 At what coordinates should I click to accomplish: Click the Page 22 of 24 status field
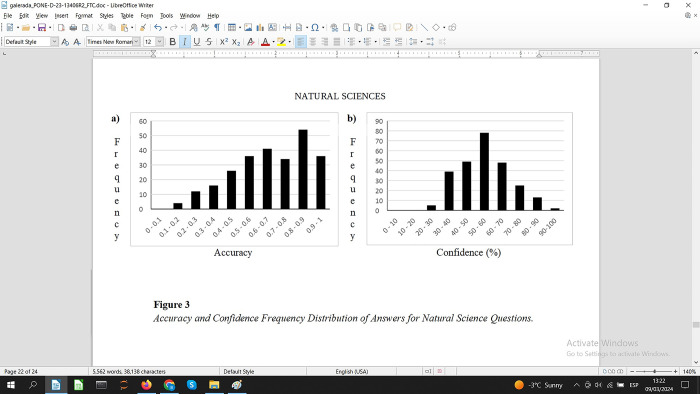click(x=21, y=371)
